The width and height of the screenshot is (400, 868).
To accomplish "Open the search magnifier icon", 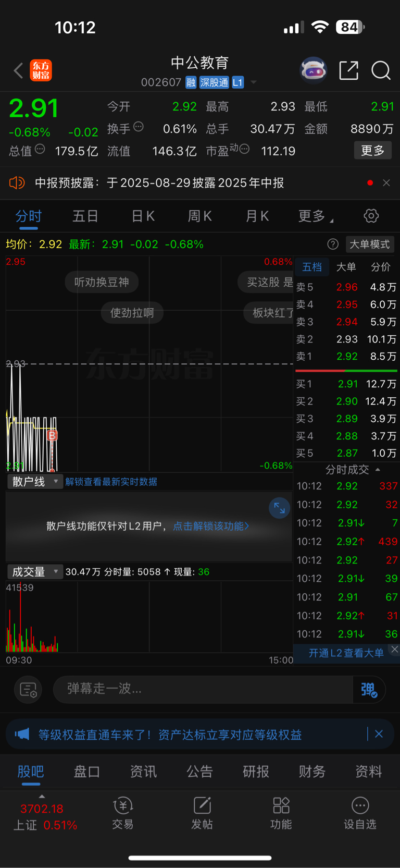I will (381, 70).
